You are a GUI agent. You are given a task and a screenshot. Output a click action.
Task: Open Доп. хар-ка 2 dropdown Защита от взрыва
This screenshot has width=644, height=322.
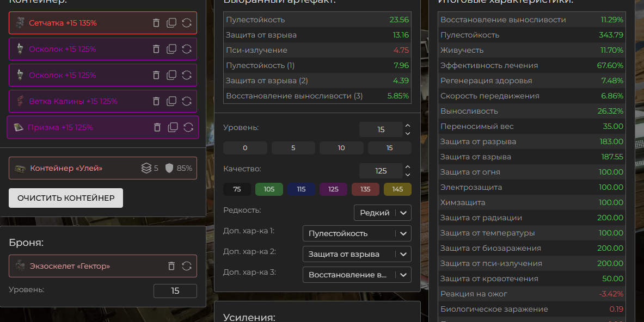(357, 255)
